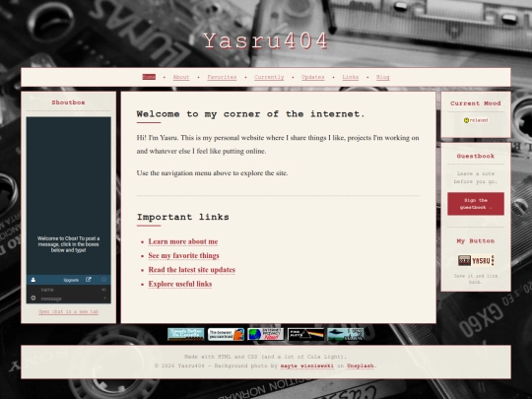Open the emoji picker beside message field
532x399 pixels.
click(x=33, y=298)
